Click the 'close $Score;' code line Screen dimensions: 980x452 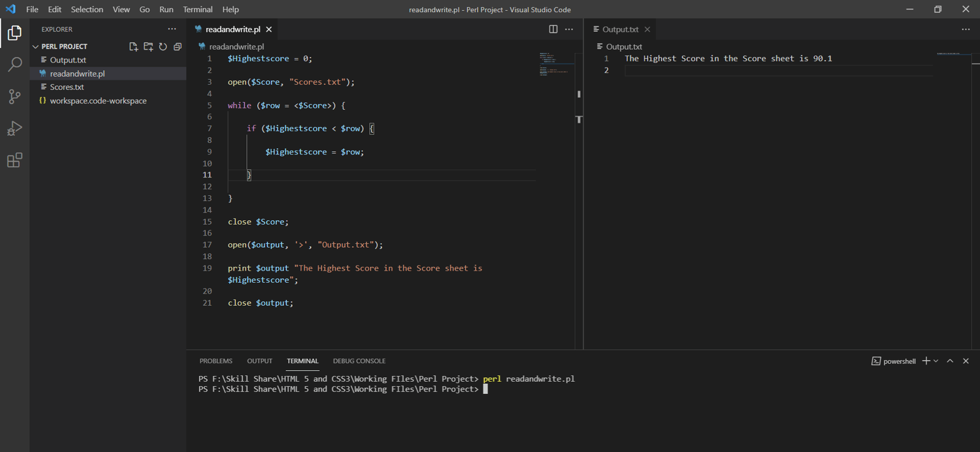[x=258, y=222]
